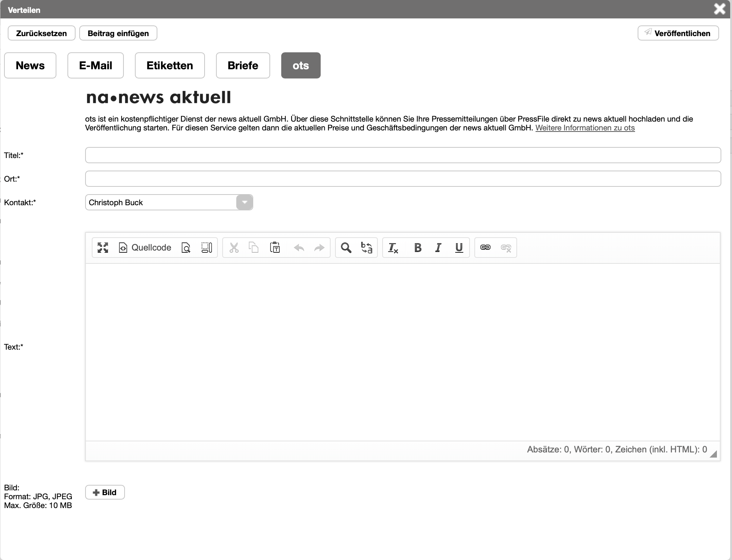Click the show blocks icon

207,248
